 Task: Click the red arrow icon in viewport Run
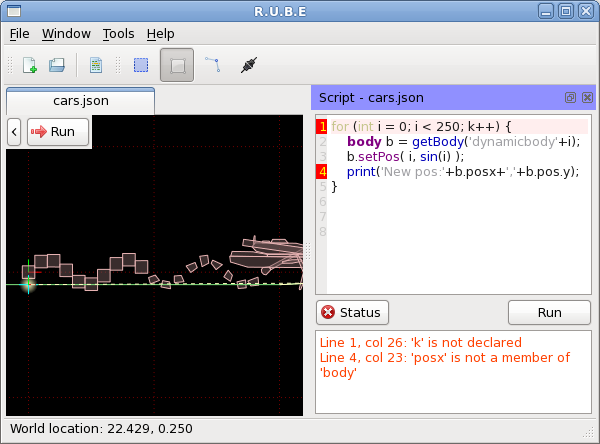[x=39, y=132]
